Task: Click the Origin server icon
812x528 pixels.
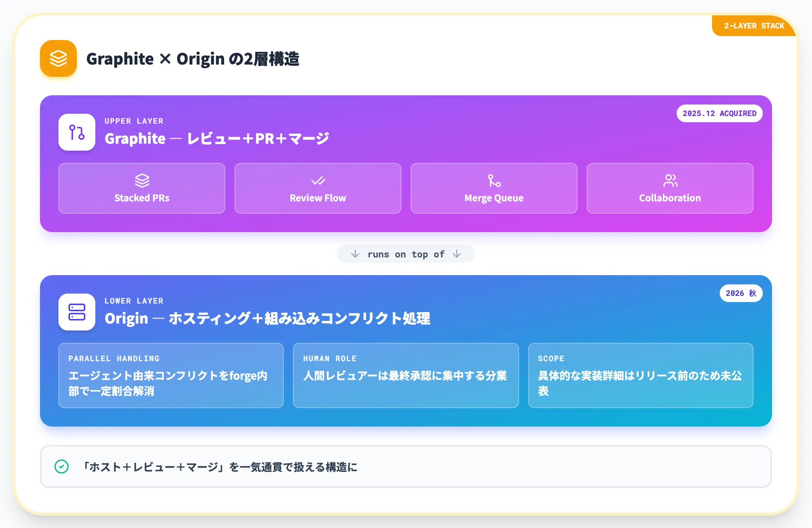Action: (77, 312)
